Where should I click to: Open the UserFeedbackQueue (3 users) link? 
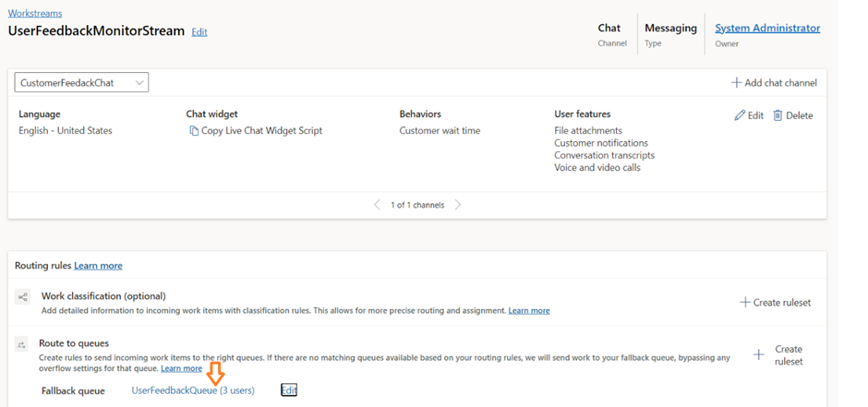[x=193, y=390]
